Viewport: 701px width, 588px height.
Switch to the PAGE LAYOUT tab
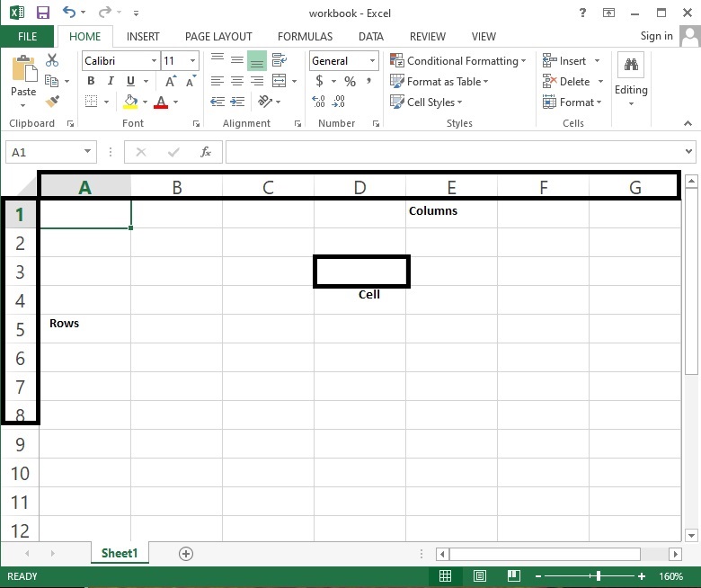[x=218, y=37]
